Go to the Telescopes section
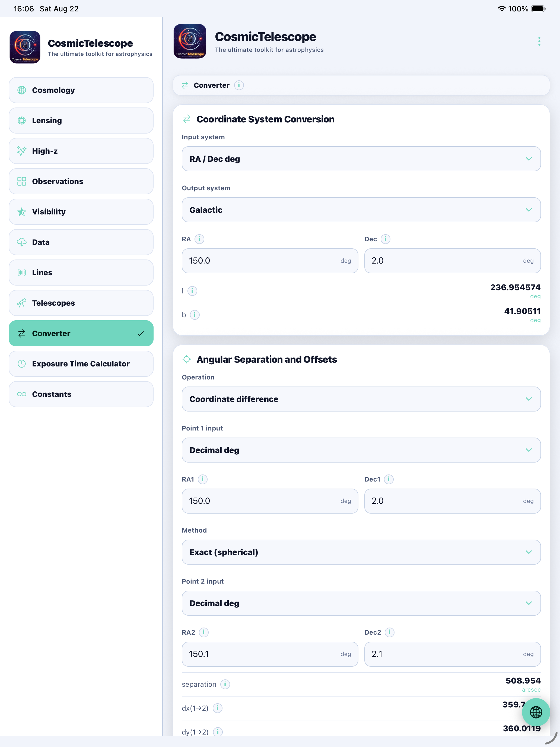Viewport: 560px width, 747px height. click(81, 303)
